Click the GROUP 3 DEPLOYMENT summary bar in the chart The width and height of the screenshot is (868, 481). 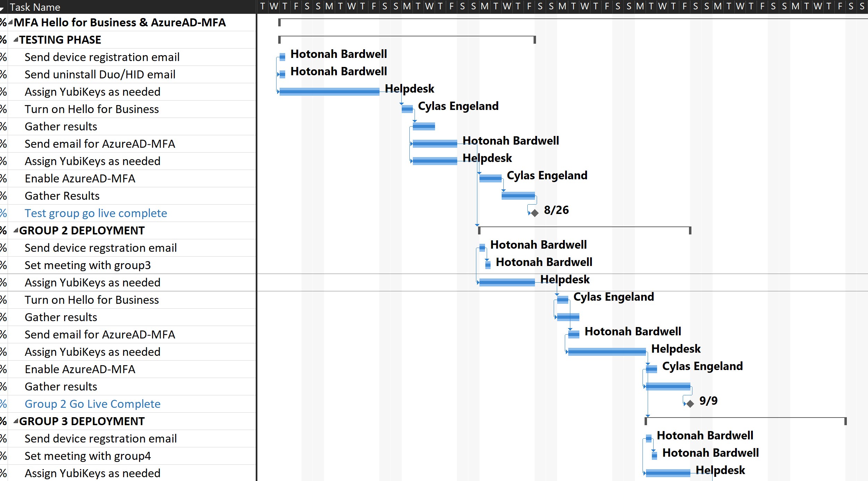click(x=746, y=418)
